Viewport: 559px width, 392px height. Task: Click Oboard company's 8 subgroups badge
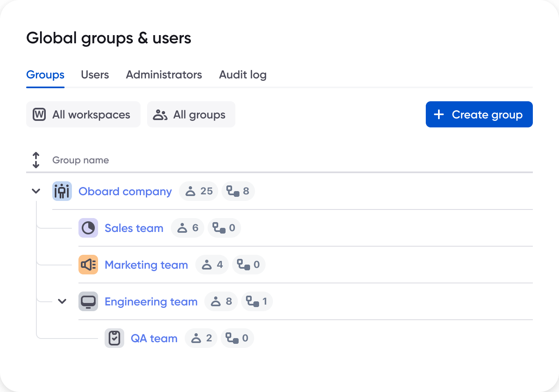[238, 191]
